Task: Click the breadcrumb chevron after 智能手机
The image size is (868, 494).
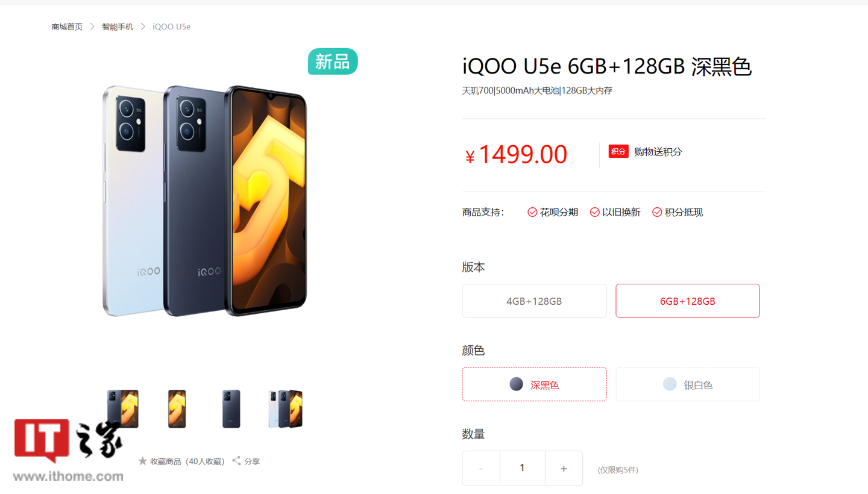Action: tap(143, 27)
